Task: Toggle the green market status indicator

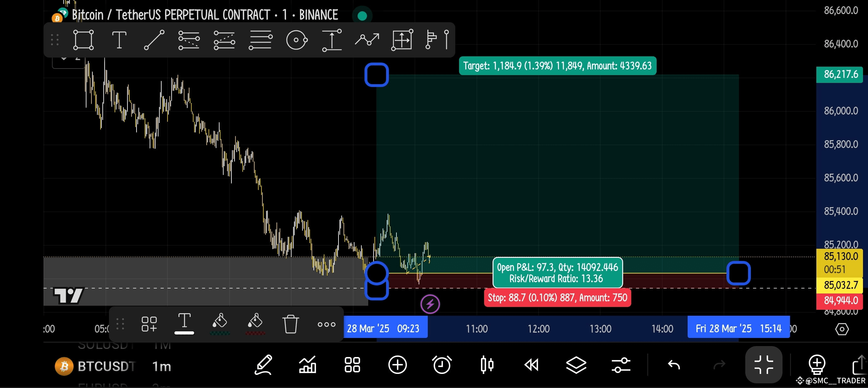Action: click(362, 16)
